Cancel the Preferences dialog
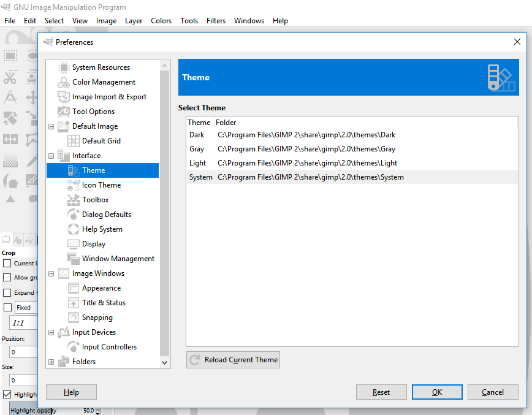The width and height of the screenshot is (532, 415). pyautogui.click(x=493, y=392)
